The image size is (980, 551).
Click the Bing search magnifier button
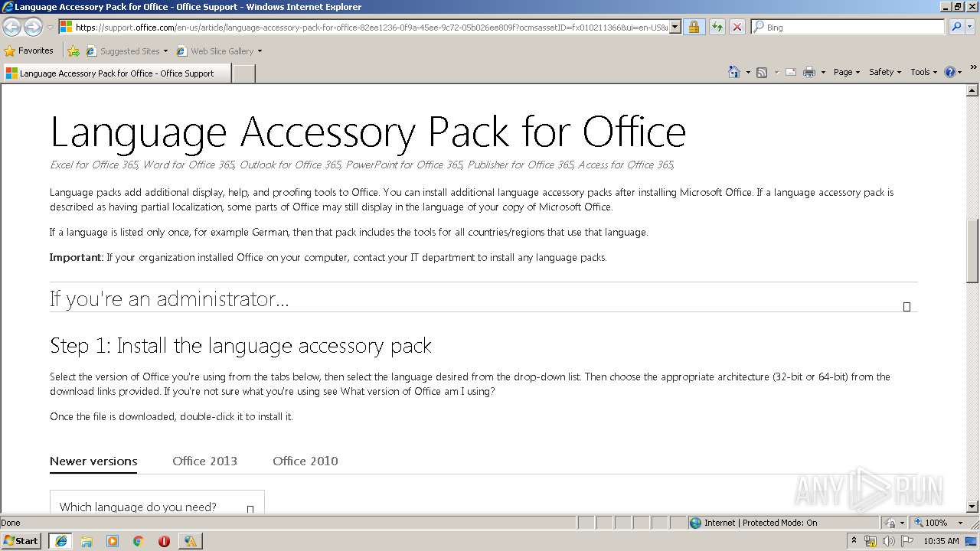(x=955, y=27)
